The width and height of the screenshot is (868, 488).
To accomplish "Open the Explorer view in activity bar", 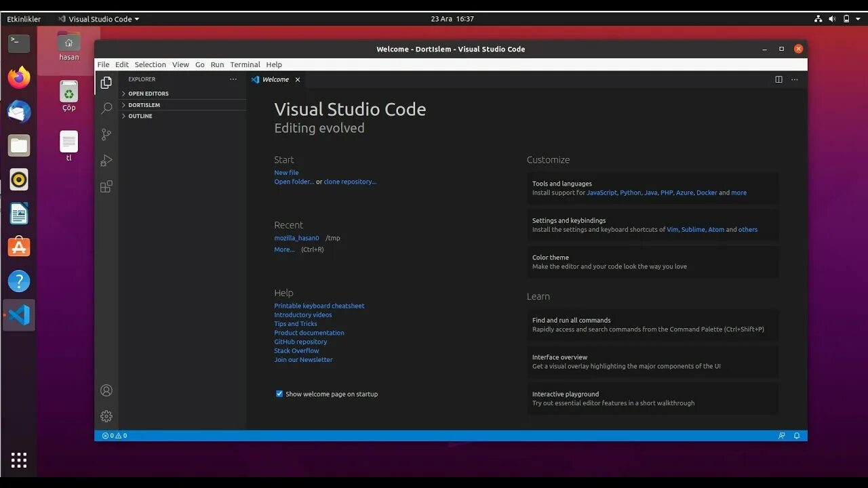I will tap(106, 83).
